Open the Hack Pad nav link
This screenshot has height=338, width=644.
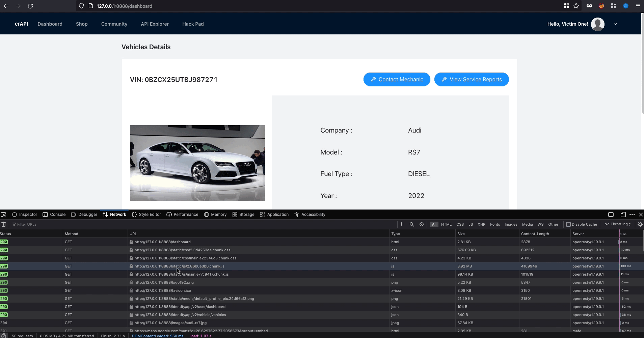click(193, 24)
